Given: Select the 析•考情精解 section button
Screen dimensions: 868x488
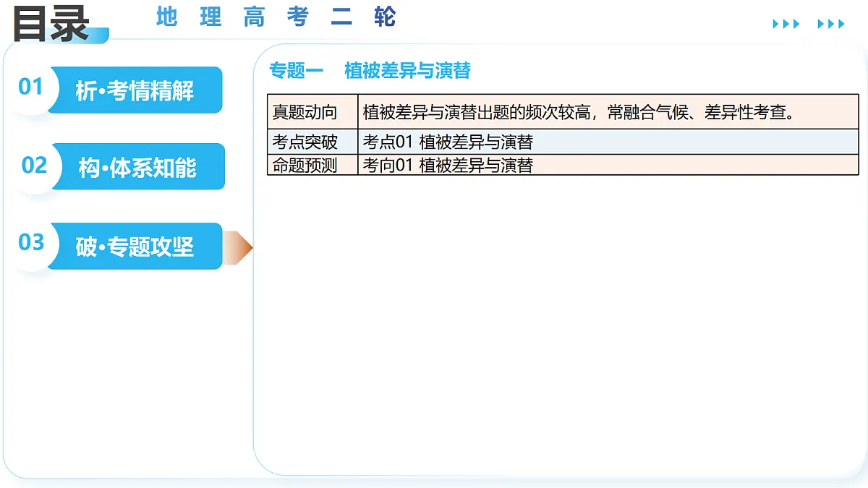Looking at the screenshot, I should (x=135, y=90).
